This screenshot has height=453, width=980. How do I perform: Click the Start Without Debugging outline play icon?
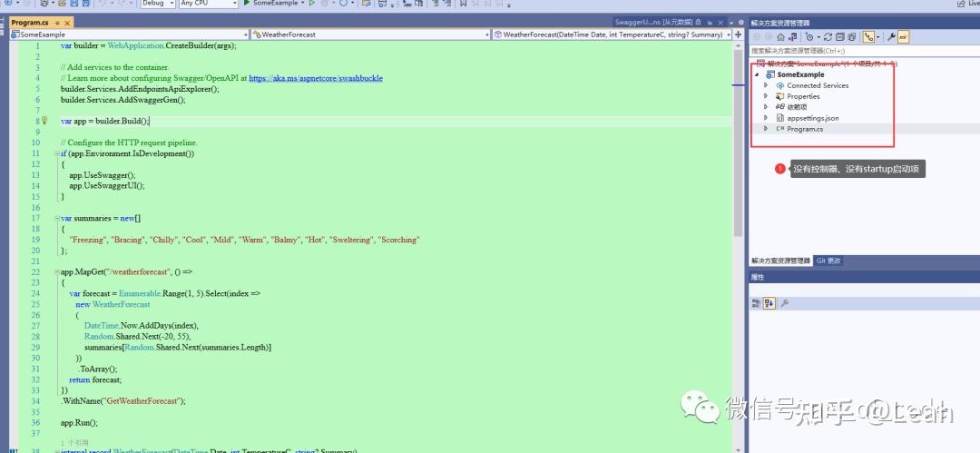[x=312, y=3]
